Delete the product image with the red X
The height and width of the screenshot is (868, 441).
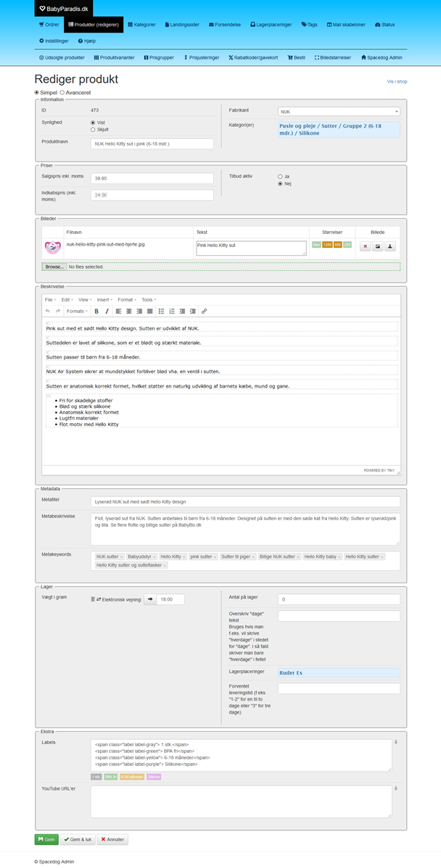click(366, 246)
